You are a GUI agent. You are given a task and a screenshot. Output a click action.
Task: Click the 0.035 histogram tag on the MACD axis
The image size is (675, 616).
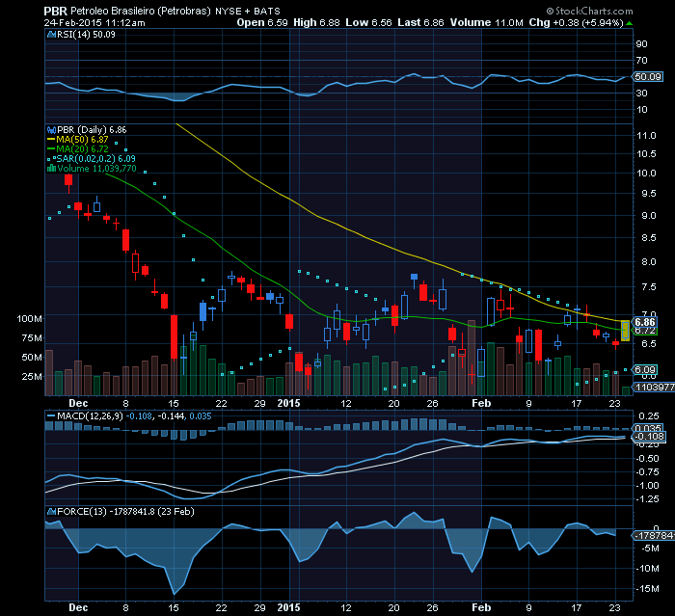(x=648, y=428)
